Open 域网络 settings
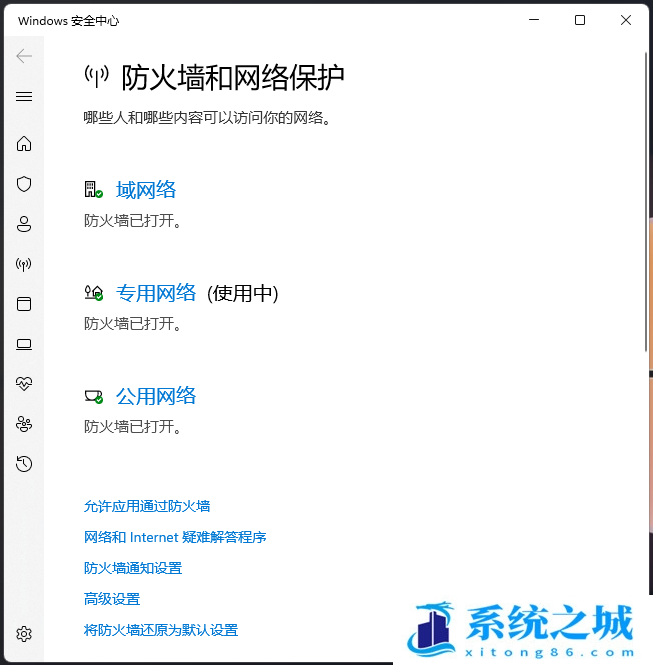The image size is (653, 665). (146, 190)
